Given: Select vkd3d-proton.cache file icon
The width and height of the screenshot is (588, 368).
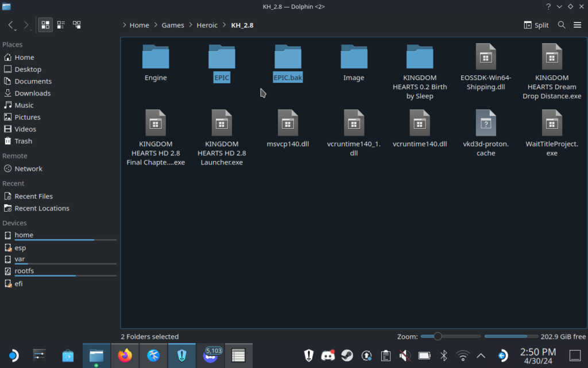Looking at the screenshot, I should [x=486, y=123].
